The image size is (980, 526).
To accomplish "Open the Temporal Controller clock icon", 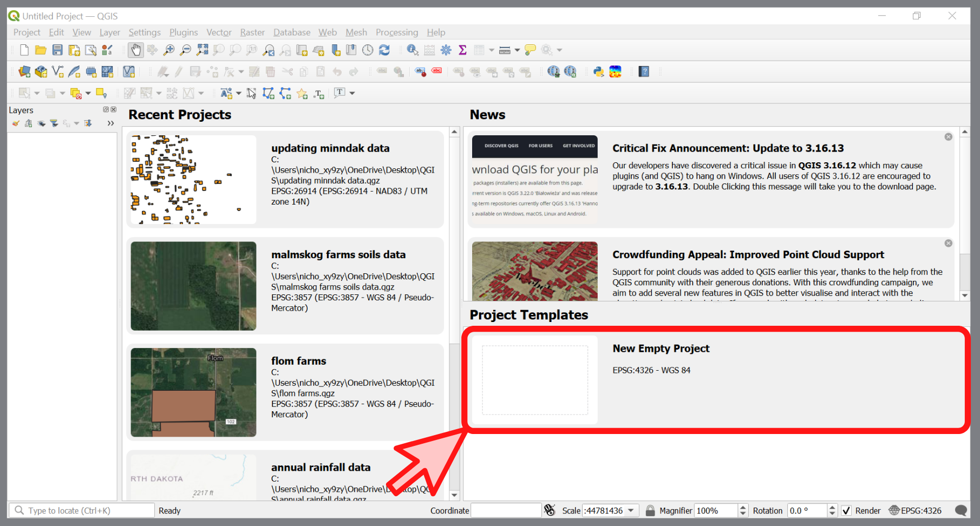I will [368, 50].
